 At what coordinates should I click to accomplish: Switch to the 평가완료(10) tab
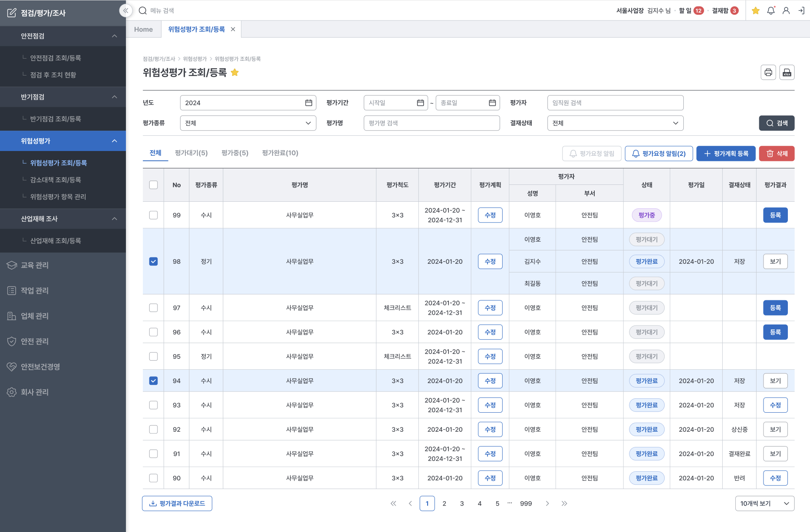[x=280, y=153]
